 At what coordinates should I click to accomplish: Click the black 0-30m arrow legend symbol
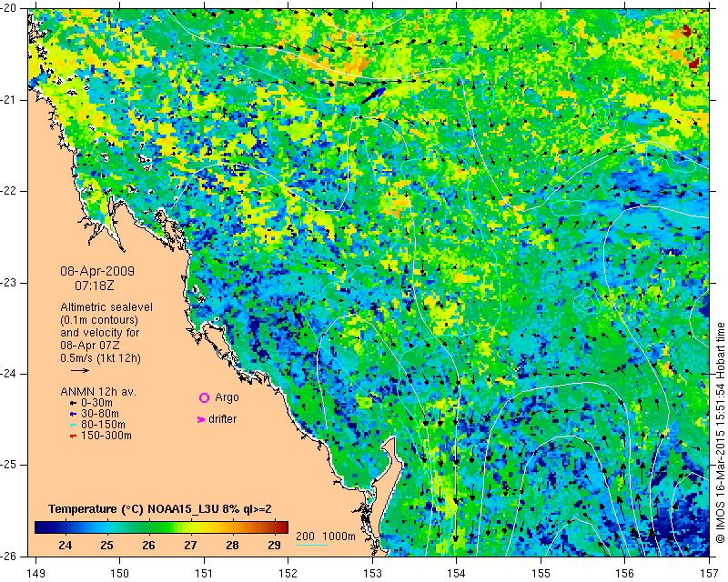73,403
